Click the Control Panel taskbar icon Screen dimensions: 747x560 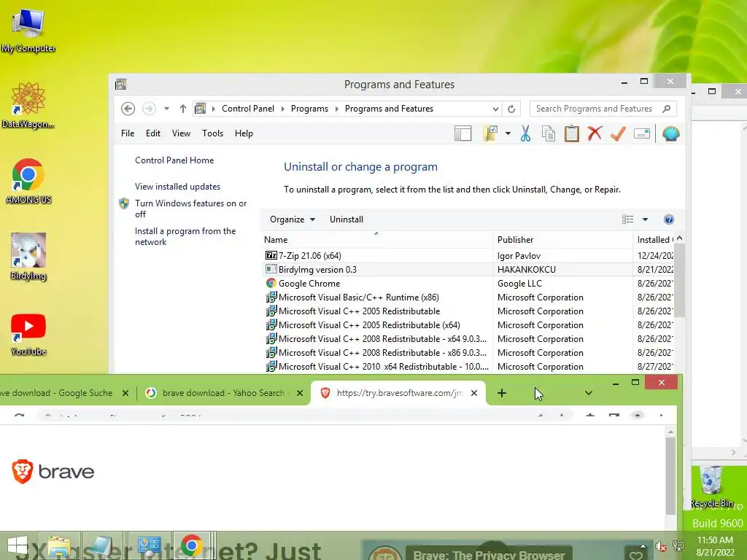click(149, 545)
